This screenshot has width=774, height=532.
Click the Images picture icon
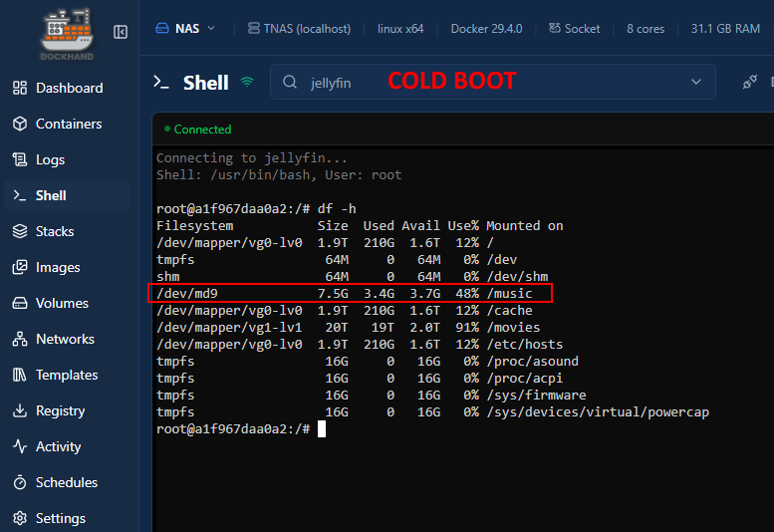pyautogui.click(x=20, y=267)
